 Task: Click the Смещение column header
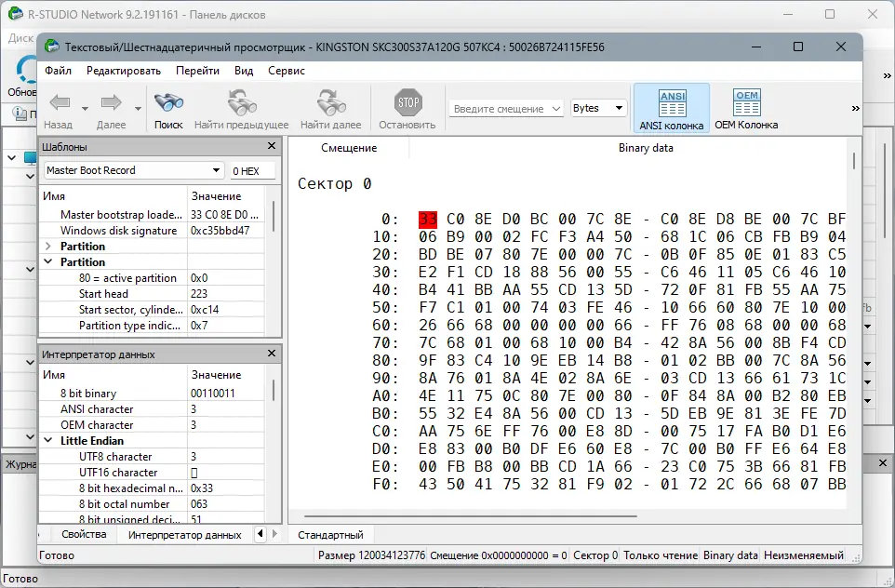(x=349, y=148)
